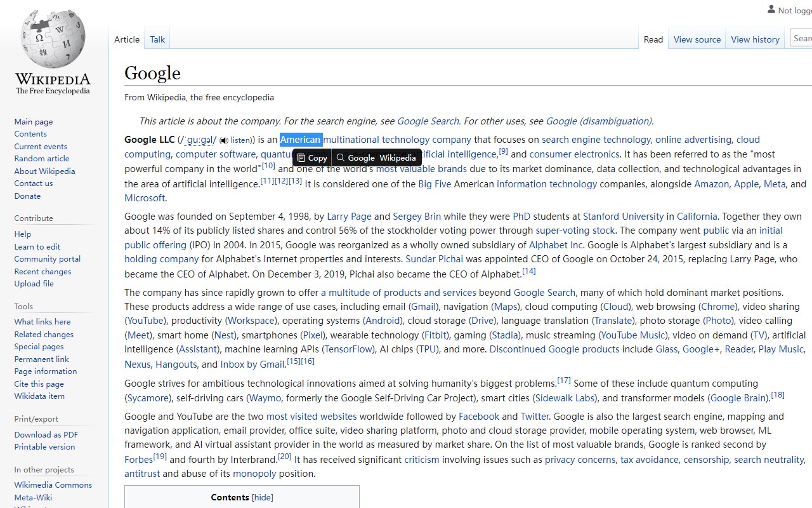Click the 'most visited websites' link

[x=311, y=417]
